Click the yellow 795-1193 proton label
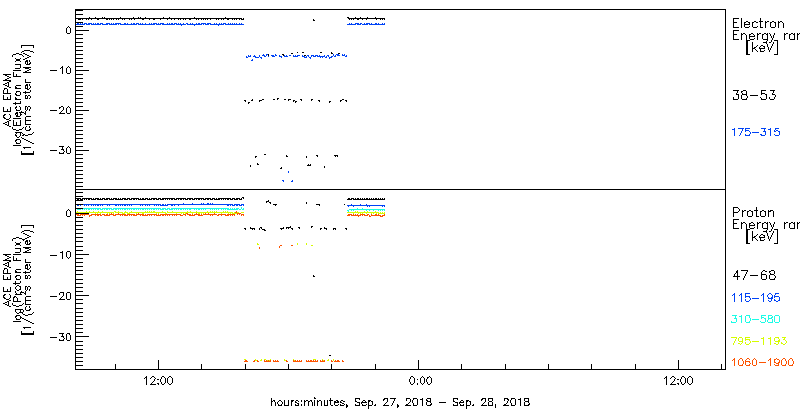 pos(760,341)
